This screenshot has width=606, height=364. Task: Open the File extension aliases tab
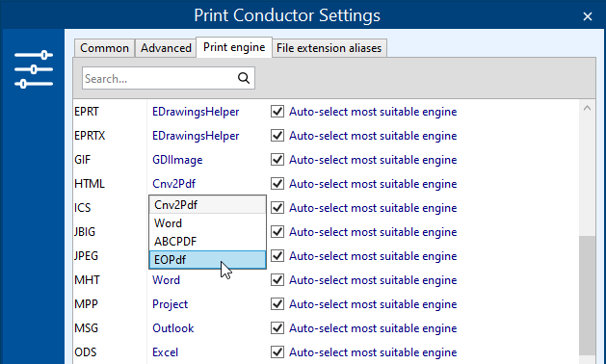tap(329, 48)
